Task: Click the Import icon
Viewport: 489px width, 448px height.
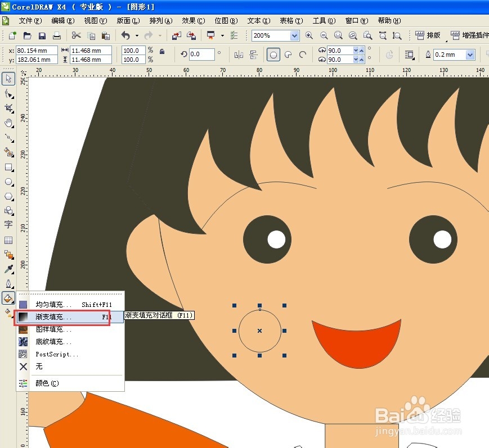Action: [177, 36]
